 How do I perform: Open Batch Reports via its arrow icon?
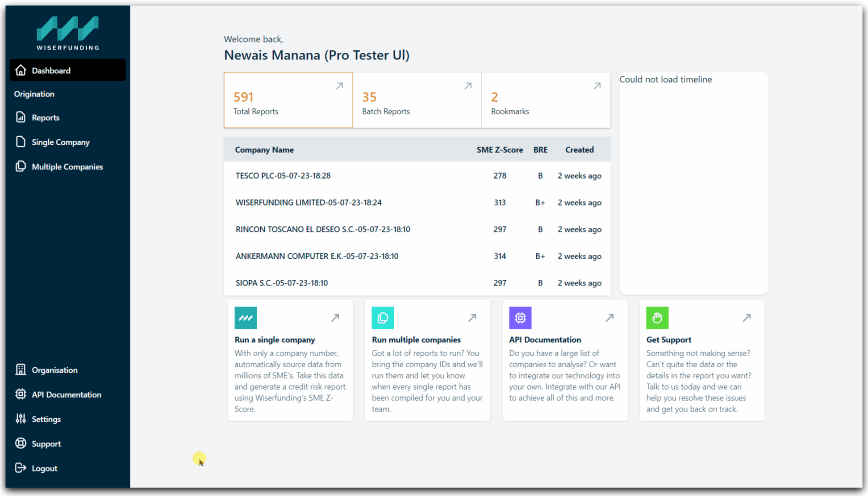tap(468, 86)
